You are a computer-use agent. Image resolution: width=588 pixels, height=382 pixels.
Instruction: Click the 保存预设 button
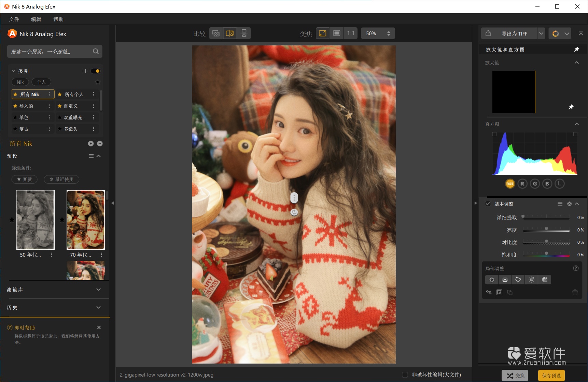551,375
